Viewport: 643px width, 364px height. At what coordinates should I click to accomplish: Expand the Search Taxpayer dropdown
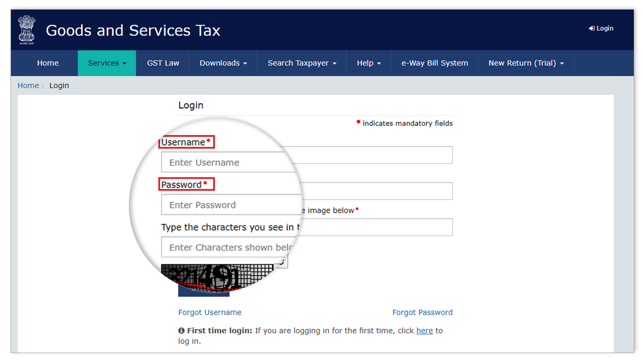point(302,63)
